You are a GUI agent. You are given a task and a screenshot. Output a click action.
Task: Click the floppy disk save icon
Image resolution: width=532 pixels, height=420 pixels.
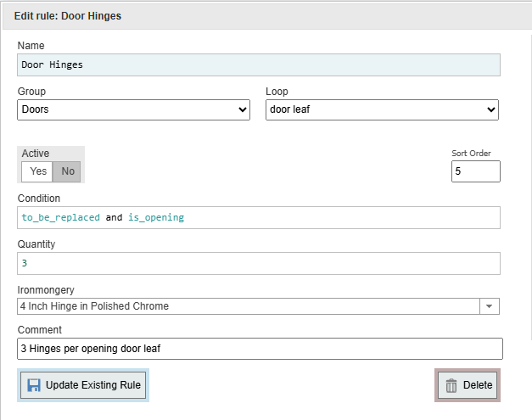(34, 385)
